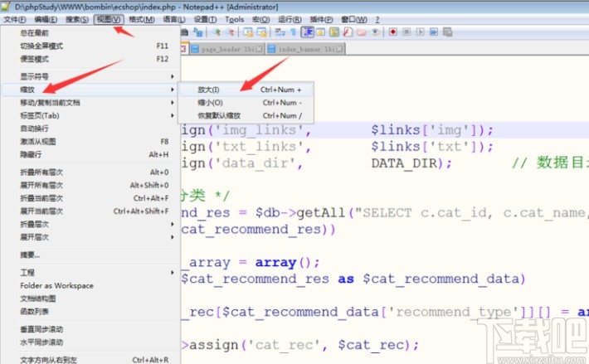Toggle 水平同步滚动 menu option

[91, 342]
